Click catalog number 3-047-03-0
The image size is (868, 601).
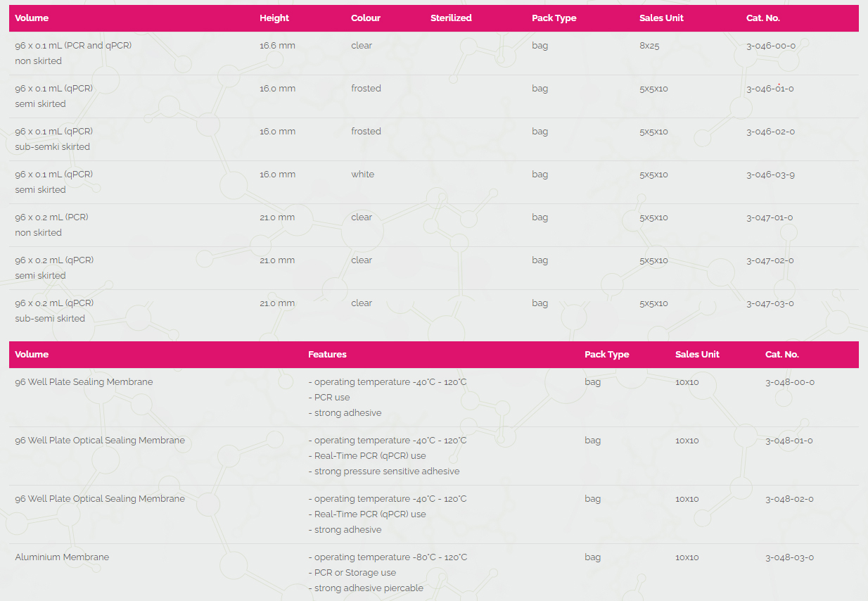coord(770,303)
